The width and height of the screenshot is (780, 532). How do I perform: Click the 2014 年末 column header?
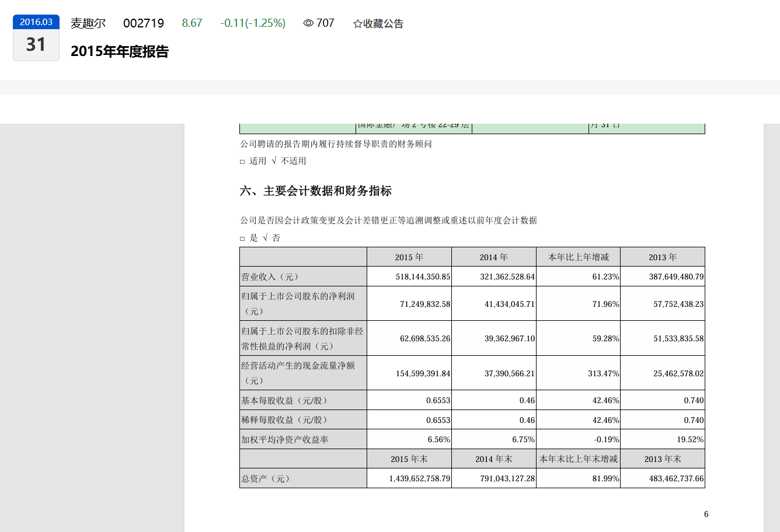(x=494, y=459)
